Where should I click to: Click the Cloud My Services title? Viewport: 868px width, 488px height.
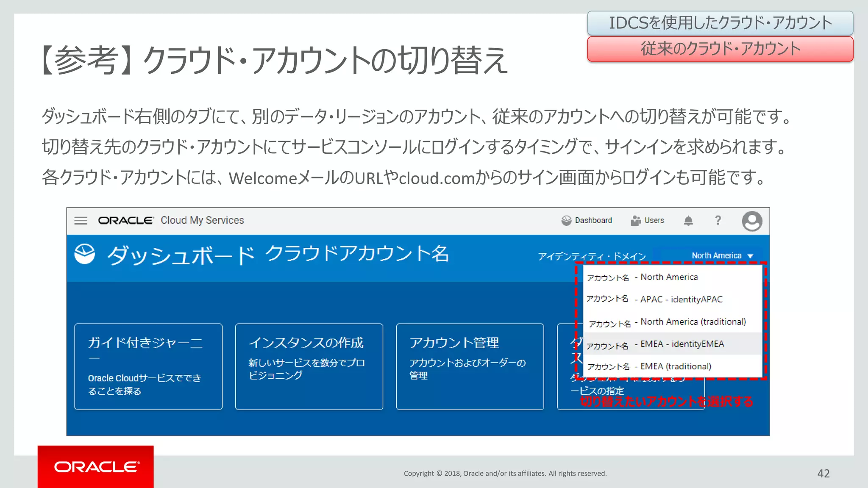(202, 220)
